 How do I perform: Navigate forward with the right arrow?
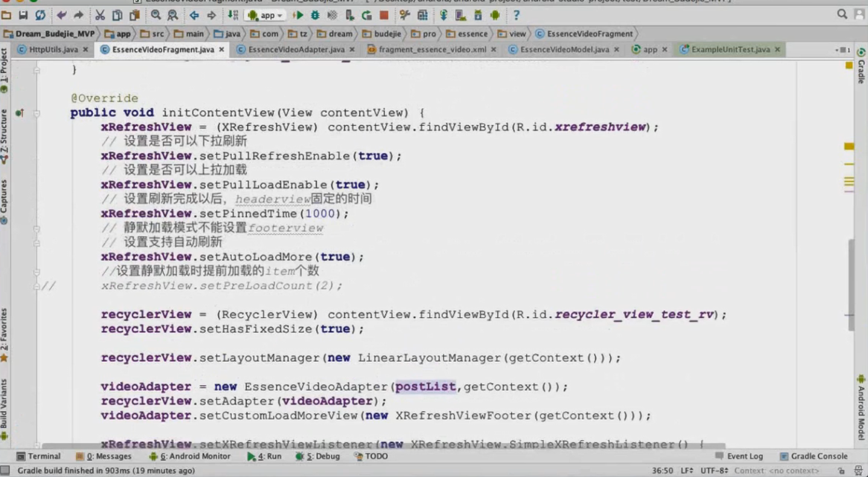coord(211,15)
